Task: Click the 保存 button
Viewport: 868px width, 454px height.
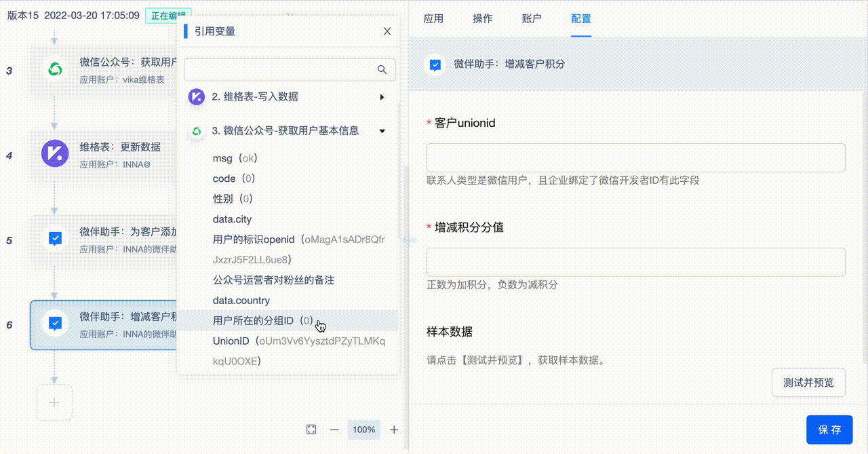Action: click(x=829, y=429)
